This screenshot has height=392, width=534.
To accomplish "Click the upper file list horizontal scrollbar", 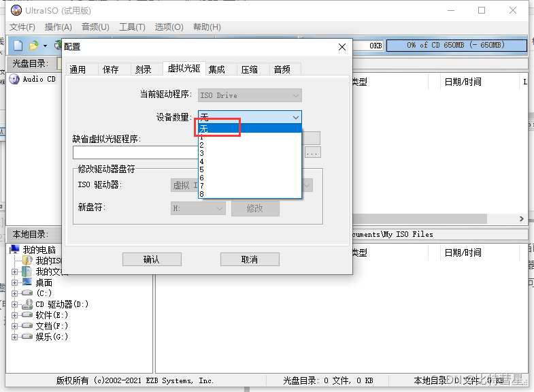I will click(420, 218).
